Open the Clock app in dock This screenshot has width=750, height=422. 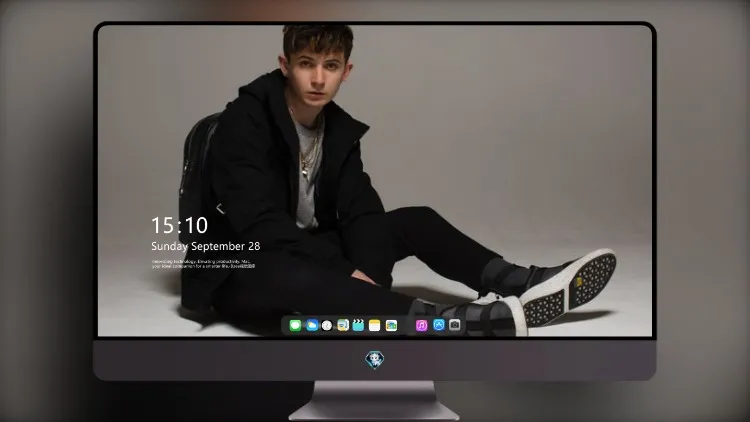[327, 325]
